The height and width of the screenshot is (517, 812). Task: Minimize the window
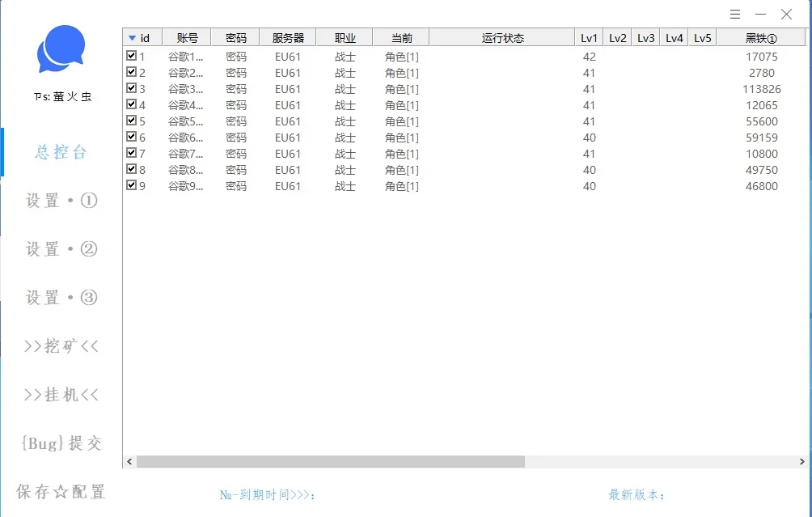tap(760, 15)
